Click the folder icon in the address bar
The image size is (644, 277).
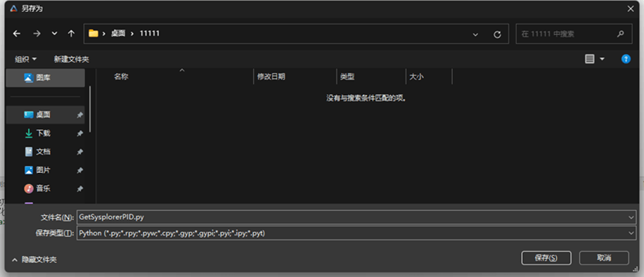click(x=94, y=34)
